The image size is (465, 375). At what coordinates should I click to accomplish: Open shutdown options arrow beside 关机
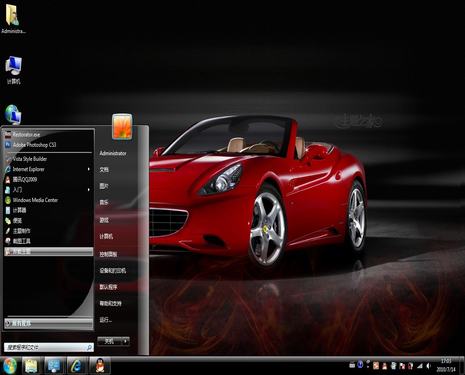coord(125,341)
